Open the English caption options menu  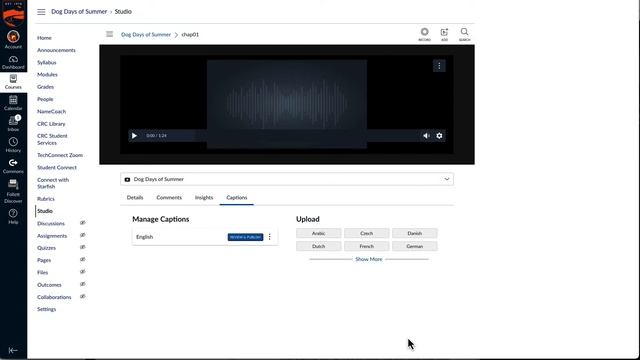click(269, 237)
